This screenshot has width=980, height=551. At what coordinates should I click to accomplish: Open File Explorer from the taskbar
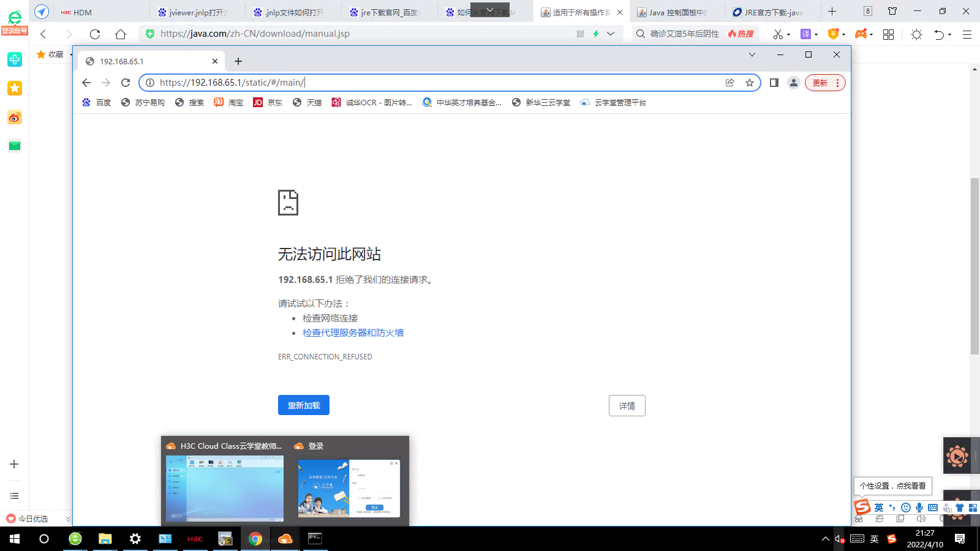105,539
